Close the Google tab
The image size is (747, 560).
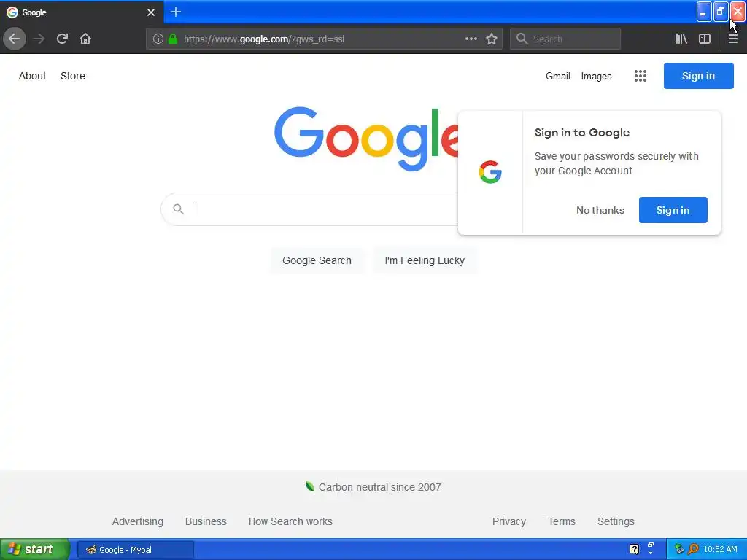point(151,12)
